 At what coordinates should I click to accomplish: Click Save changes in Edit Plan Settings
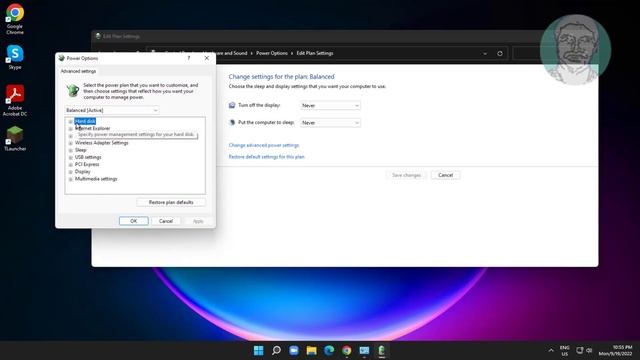coord(406,175)
